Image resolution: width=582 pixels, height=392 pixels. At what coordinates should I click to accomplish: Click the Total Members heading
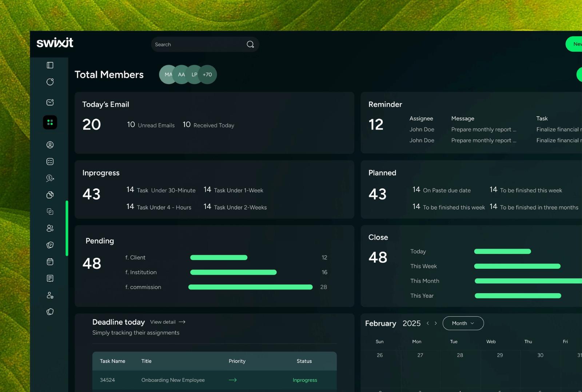pyautogui.click(x=109, y=75)
